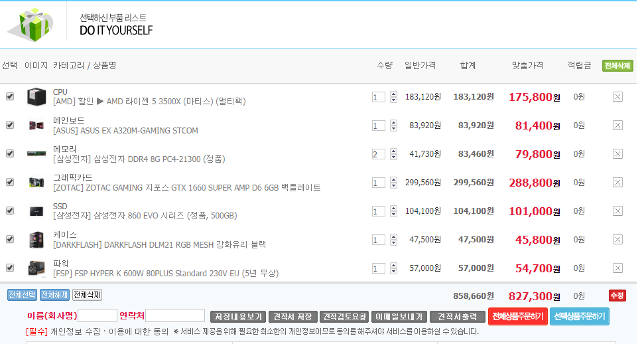644x344 pixels.
Task: Adjust the SSD quantity spinner arrows
Action: click(x=393, y=211)
